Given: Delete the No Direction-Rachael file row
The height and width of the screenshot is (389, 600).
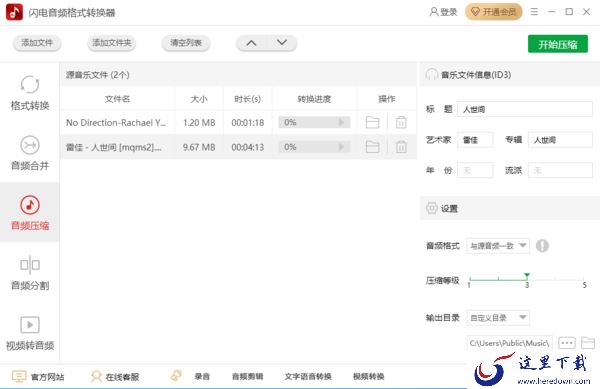Looking at the screenshot, I should click(401, 122).
